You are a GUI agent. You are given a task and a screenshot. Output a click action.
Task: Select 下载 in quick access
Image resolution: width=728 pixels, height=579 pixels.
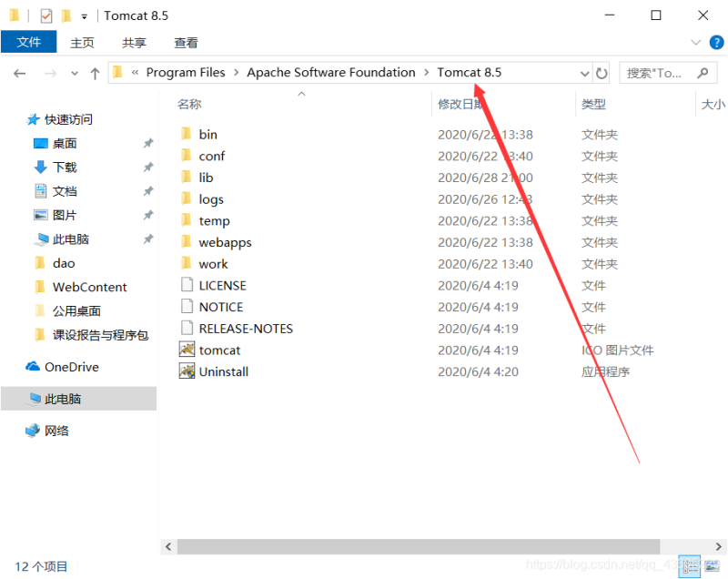pos(65,168)
